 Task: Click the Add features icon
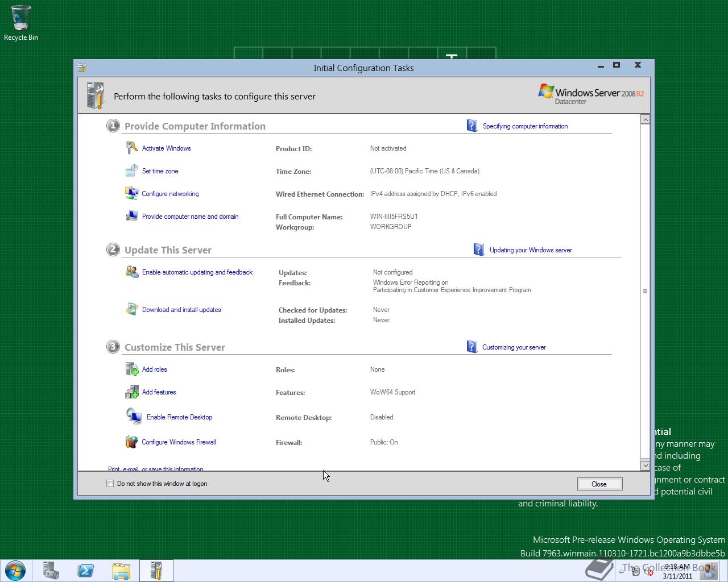(132, 392)
